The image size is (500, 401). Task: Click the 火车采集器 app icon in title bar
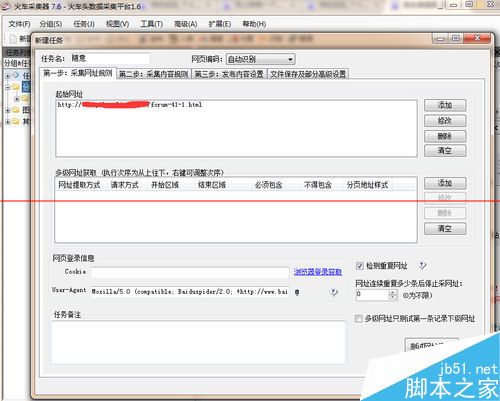[x=6, y=6]
